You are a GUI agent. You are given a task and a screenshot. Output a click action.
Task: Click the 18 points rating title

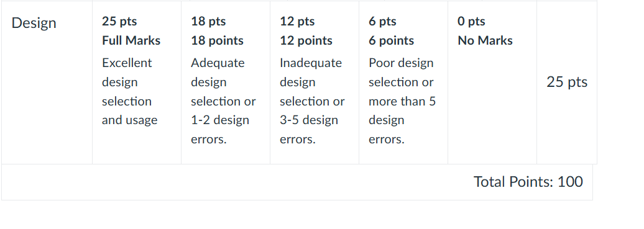[217, 40]
